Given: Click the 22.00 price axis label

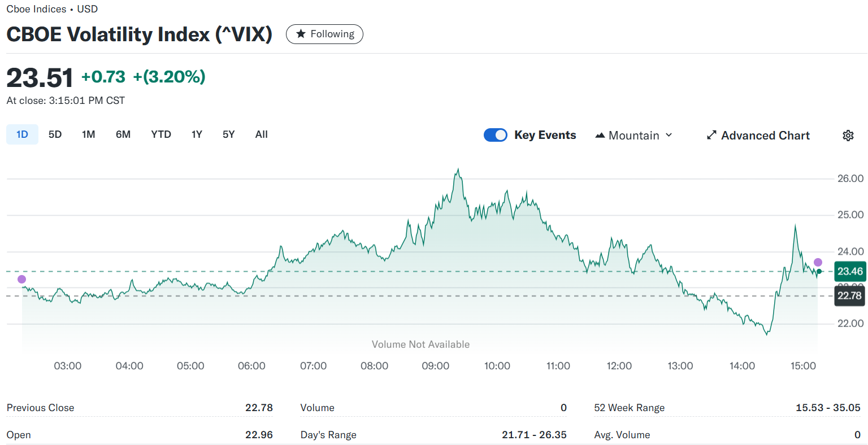Looking at the screenshot, I should pos(850,324).
